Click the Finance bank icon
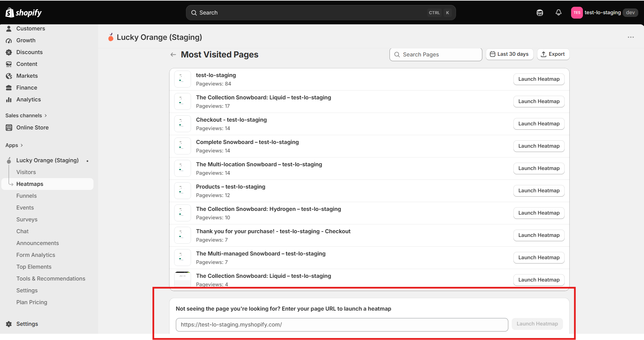This screenshot has height=340, width=644. [9, 88]
